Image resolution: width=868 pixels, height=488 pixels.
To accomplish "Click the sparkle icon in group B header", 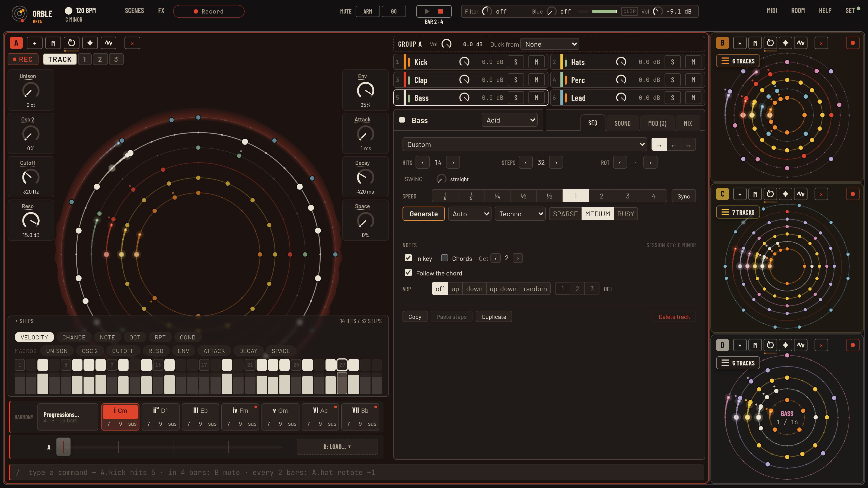I will point(786,43).
